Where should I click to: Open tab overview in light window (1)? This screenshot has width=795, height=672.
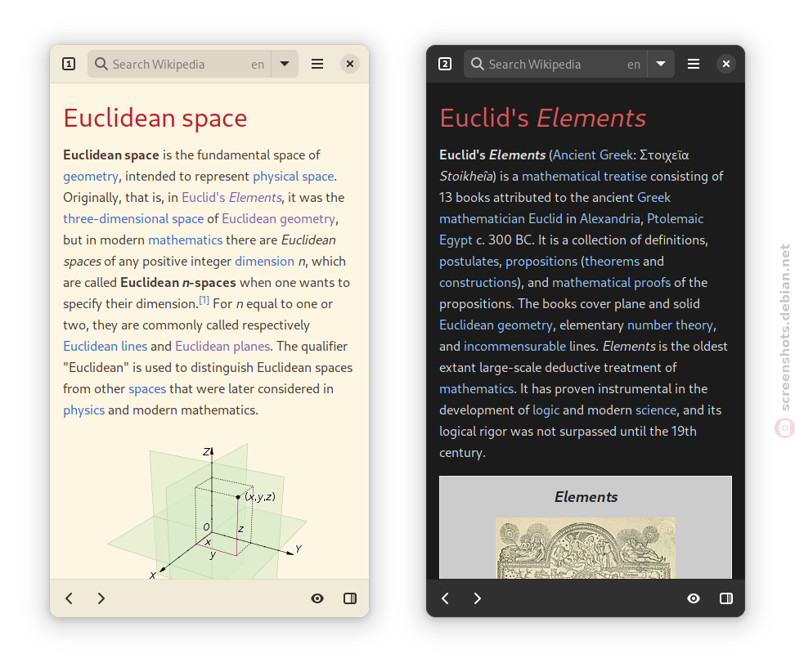click(x=69, y=64)
